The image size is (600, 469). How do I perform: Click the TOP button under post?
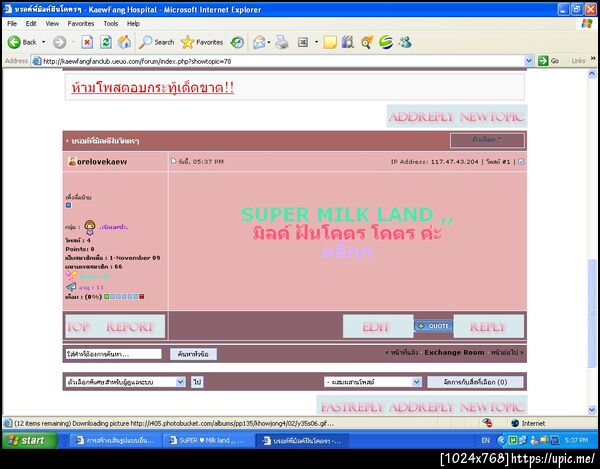coord(79,327)
